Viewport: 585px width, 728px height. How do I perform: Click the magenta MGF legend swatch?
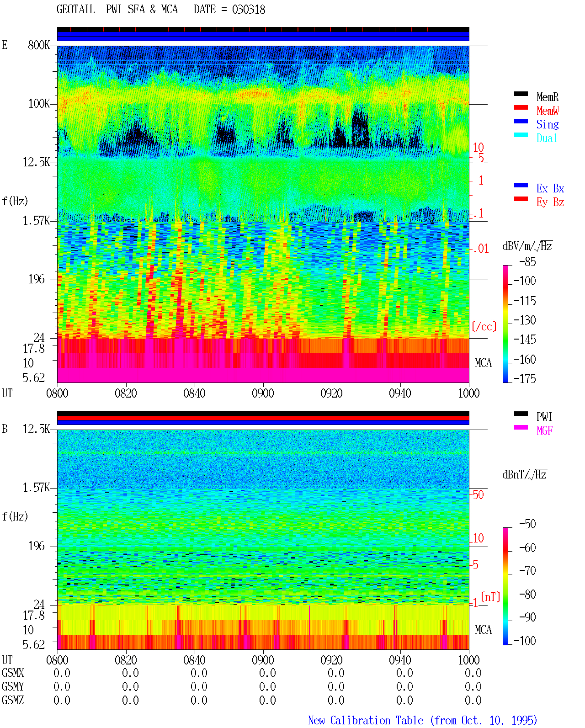(x=521, y=428)
